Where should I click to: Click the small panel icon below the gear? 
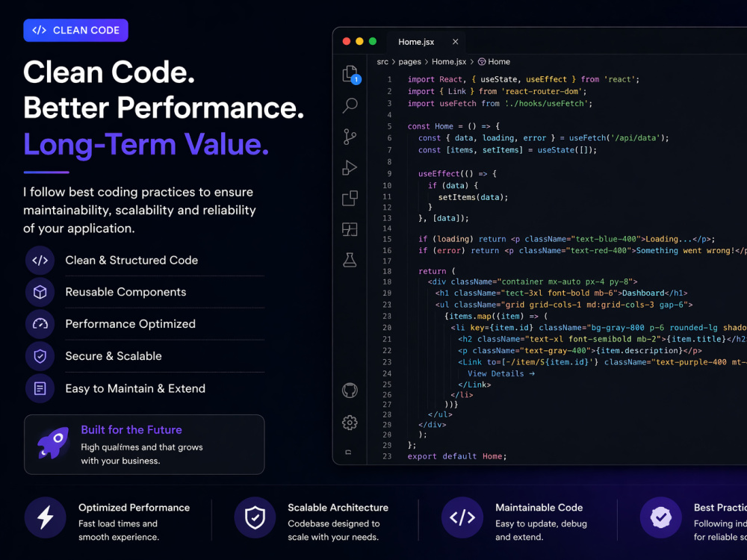[348, 452]
